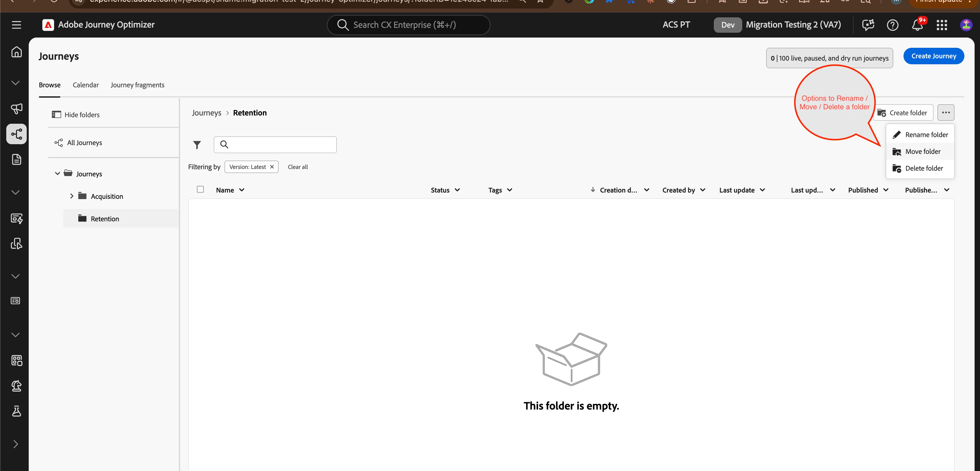Screen dimensions: 980x471
Task: Click the three-dots more actions button
Action: (946, 113)
